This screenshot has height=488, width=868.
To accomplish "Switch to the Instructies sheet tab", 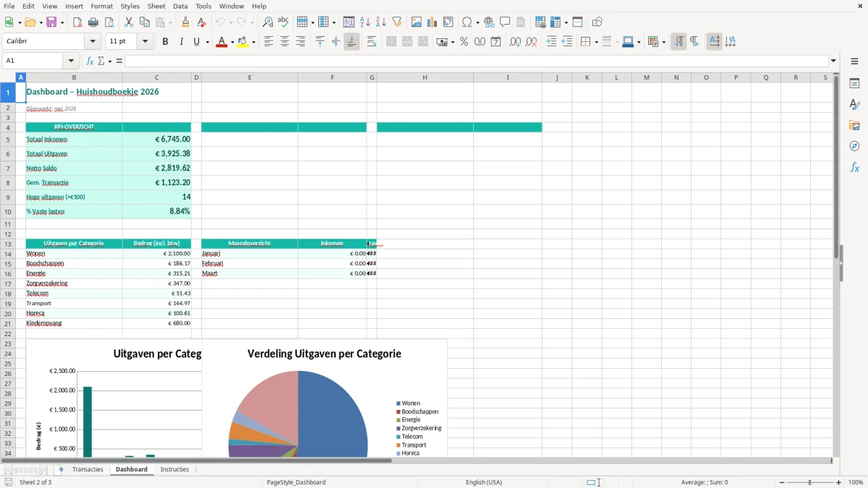I will coord(174,469).
